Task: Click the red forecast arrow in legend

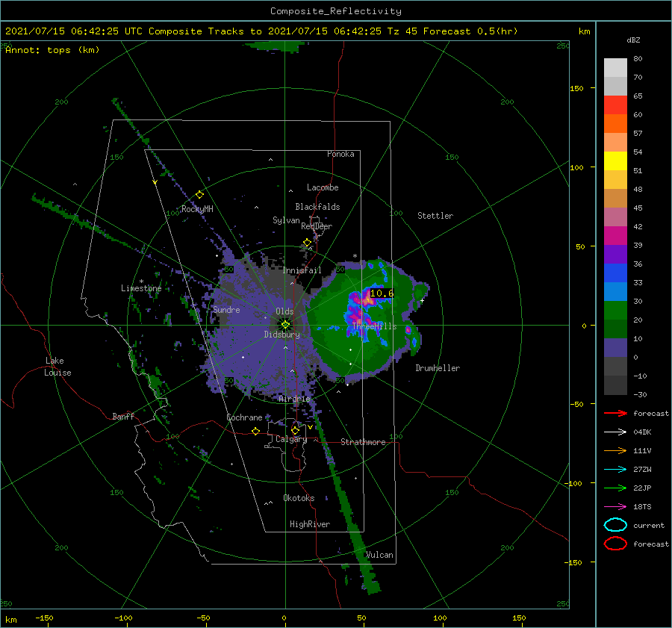Action: (x=615, y=413)
